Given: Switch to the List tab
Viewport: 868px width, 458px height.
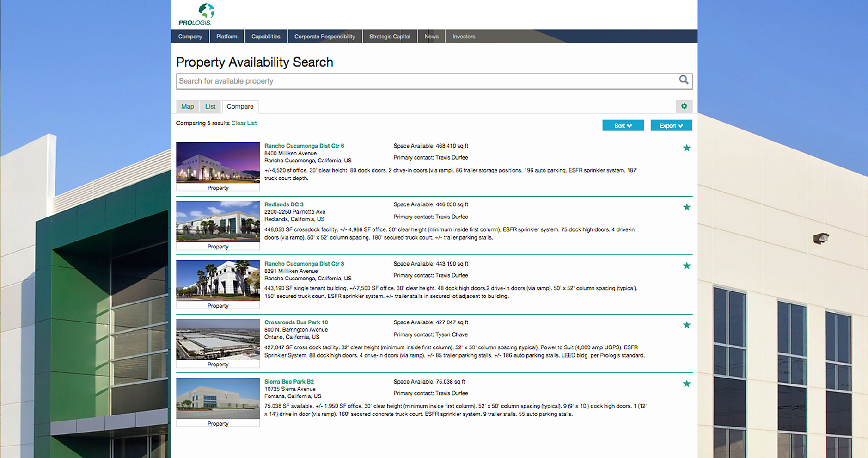Looking at the screenshot, I should [210, 106].
